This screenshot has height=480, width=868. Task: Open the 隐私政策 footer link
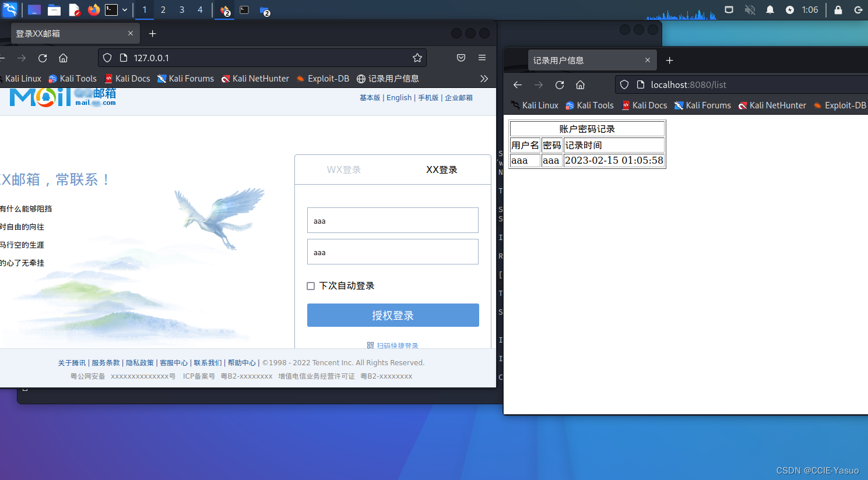pyautogui.click(x=140, y=363)
